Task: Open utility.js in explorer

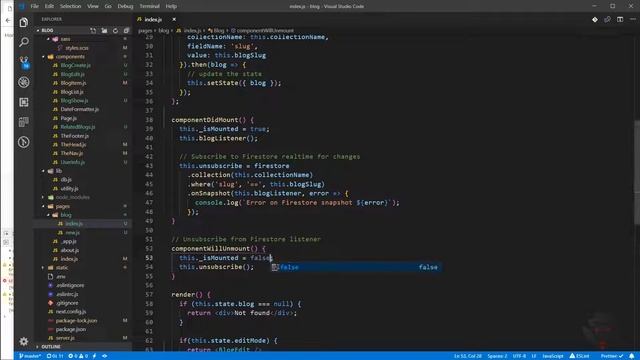Action: tap(69, 189)
